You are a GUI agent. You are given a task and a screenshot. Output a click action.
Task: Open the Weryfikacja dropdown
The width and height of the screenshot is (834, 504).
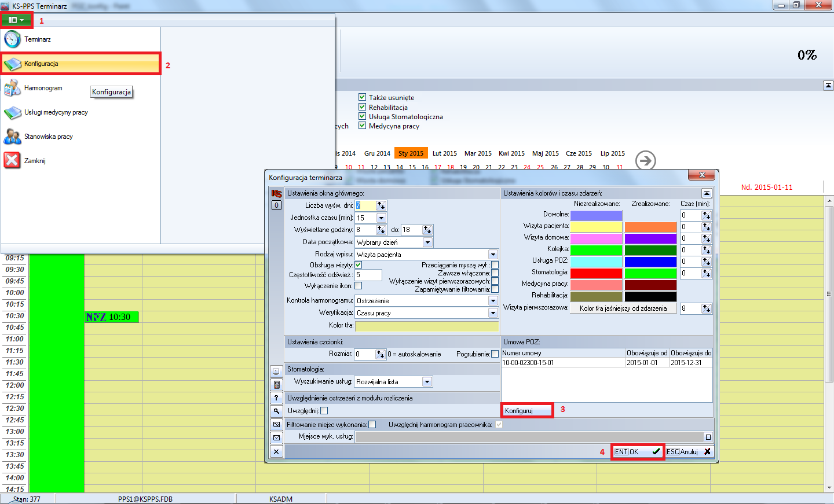(493, 313)
